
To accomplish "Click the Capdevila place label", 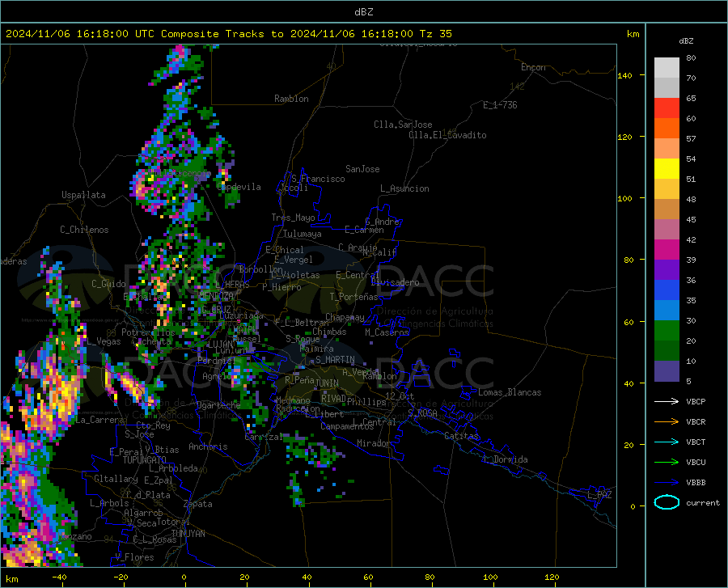I will tap(239, 187).
